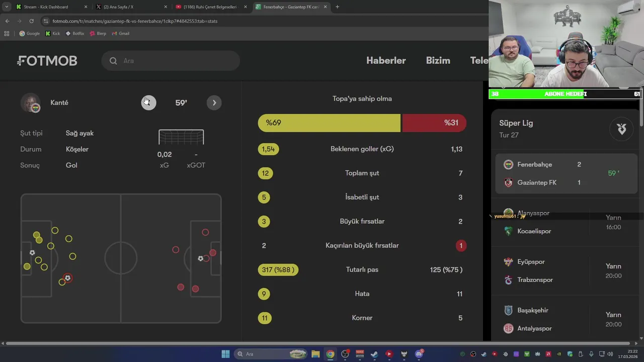Click the FotMob logo

coord(47,61)
